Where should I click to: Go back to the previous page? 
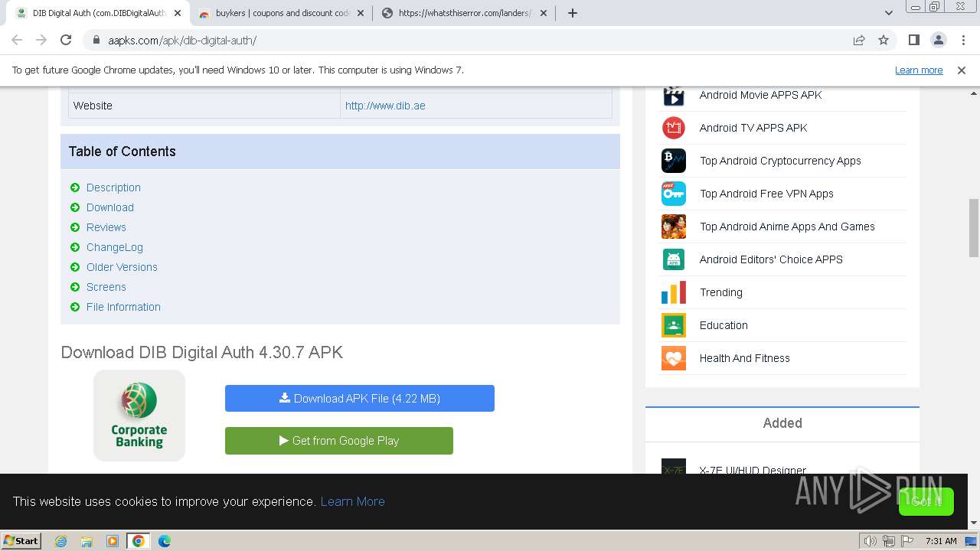click(x=17, y=40)
